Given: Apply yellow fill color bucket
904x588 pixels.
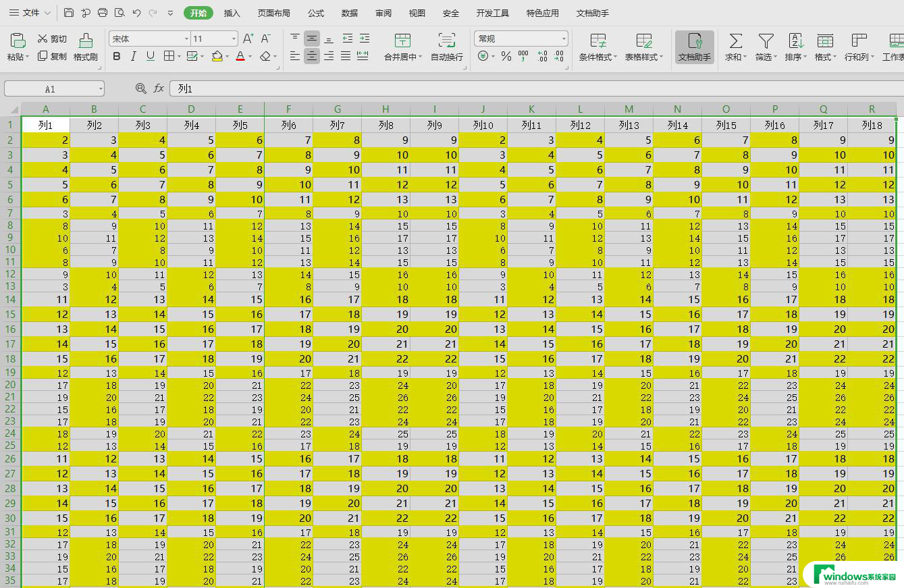Looking at the screenshot, I should (217, 56).
